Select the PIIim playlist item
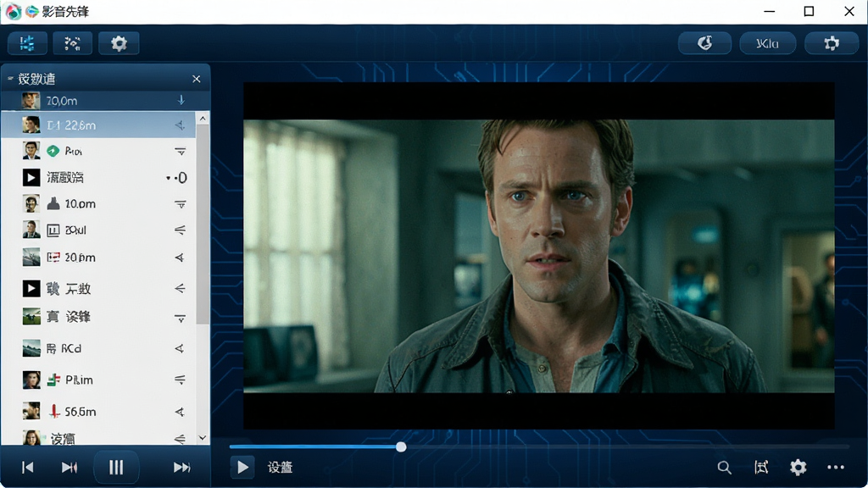 point(98,380)
